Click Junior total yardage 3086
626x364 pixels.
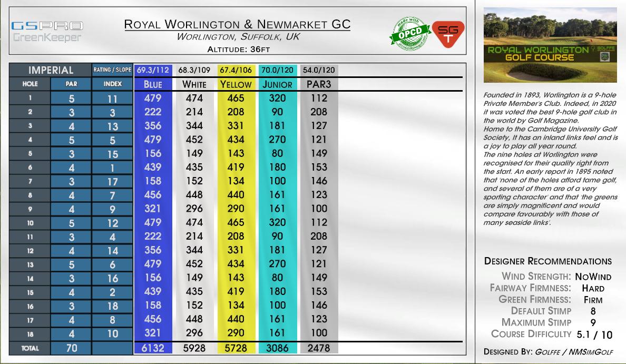pyautogui.click(x=277, y=348)
